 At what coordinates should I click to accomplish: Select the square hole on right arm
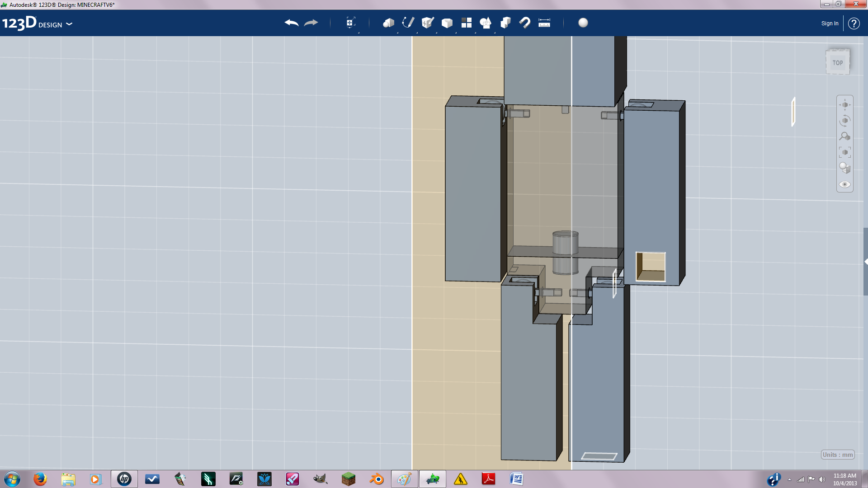click(651, 267)
